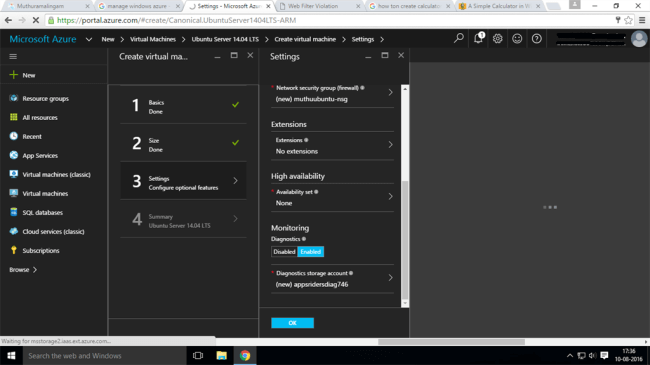Open portal settings gear icon

[x=497, y=39]
